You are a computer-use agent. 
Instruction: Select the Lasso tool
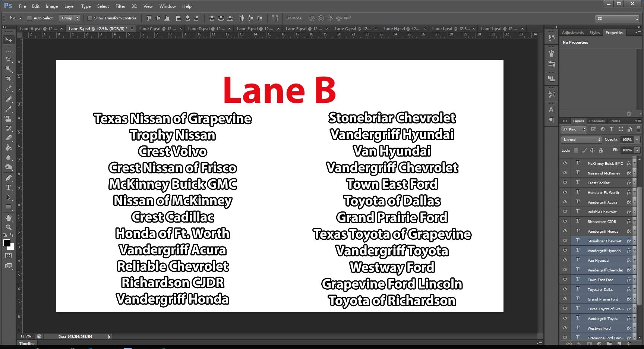(9, 59)
